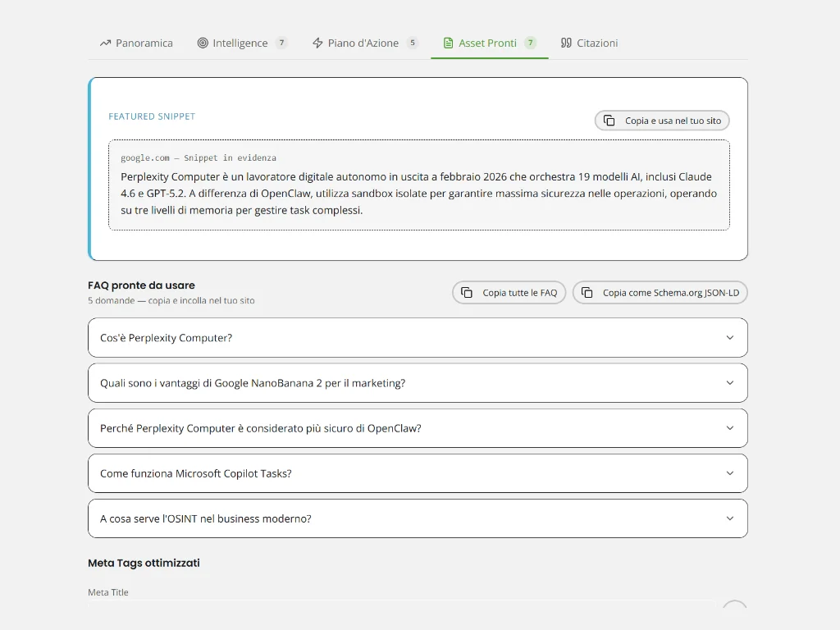The image size is (840, 630).
Task: Click the "Meta Tags ottimizzati" heading
Action: 144,563
